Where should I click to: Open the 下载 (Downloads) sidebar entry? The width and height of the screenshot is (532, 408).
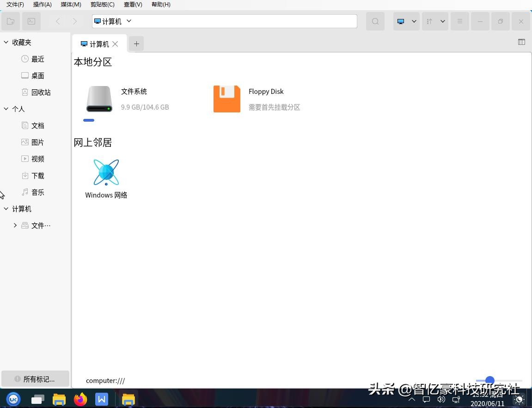tap(37, 175)
